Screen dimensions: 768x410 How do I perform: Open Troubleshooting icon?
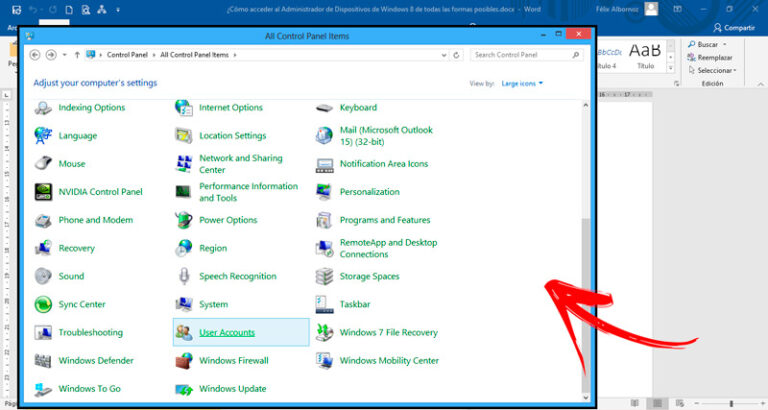click(43, 333)
